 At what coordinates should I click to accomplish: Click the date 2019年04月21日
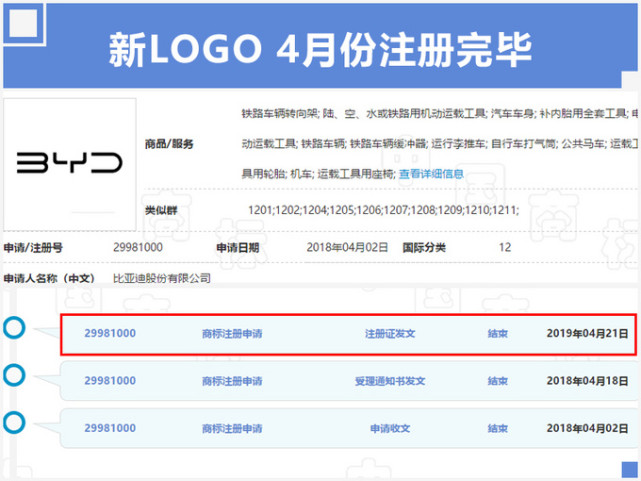click(x=587, y=333)
